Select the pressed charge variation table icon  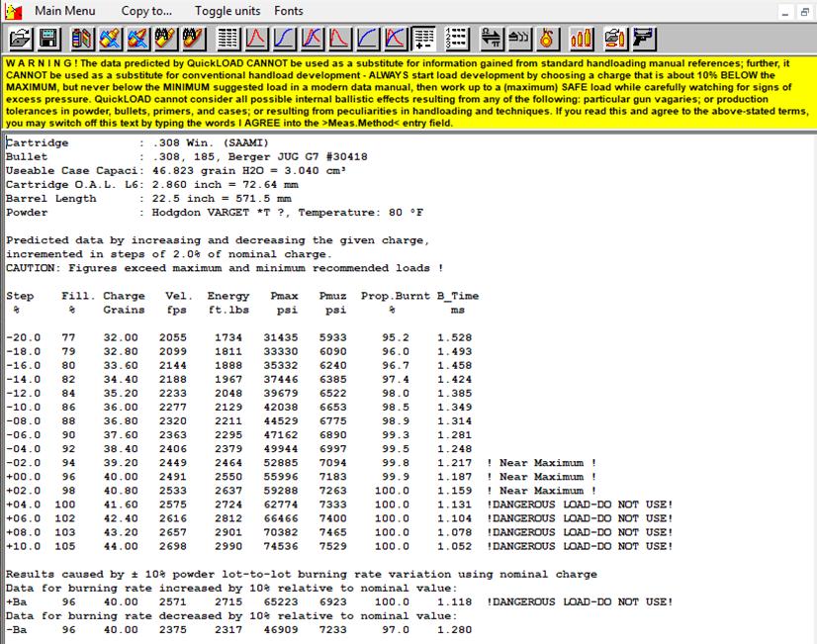coord(425,39)
